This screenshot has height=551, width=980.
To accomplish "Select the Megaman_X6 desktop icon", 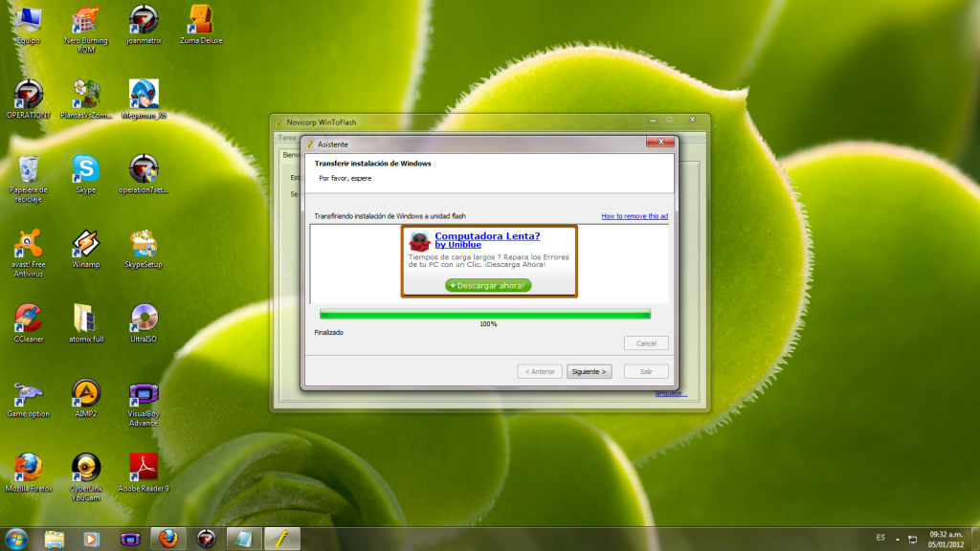I will pyautogui.click(x=144, y=99).
